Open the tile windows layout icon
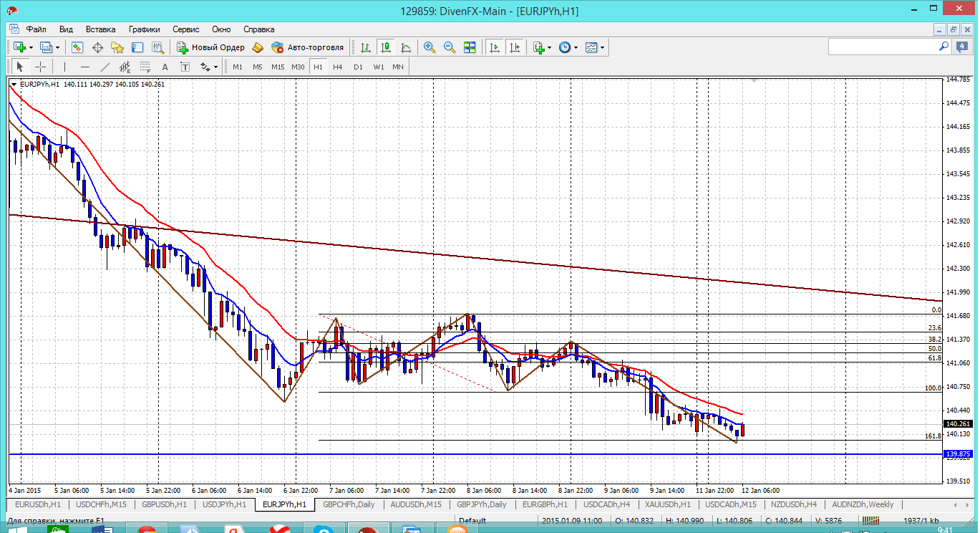The width and height of the screenshot is (980, 533). tap(470, 47)
